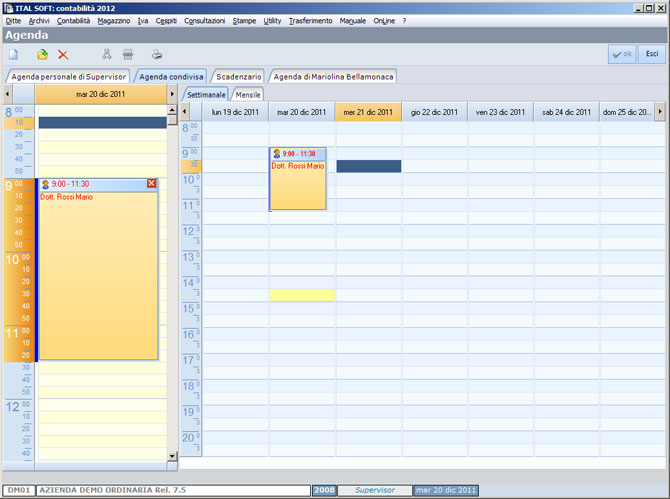Expand the Stampe menu

244,20
